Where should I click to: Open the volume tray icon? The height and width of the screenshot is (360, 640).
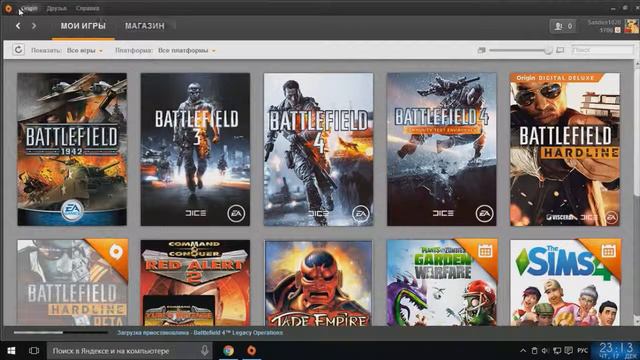545,351
